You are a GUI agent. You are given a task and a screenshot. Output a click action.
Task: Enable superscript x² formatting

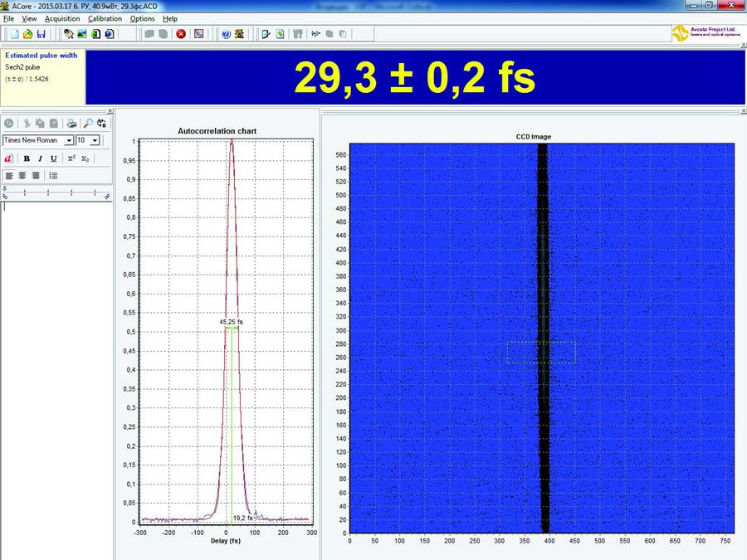pos(71,158)
